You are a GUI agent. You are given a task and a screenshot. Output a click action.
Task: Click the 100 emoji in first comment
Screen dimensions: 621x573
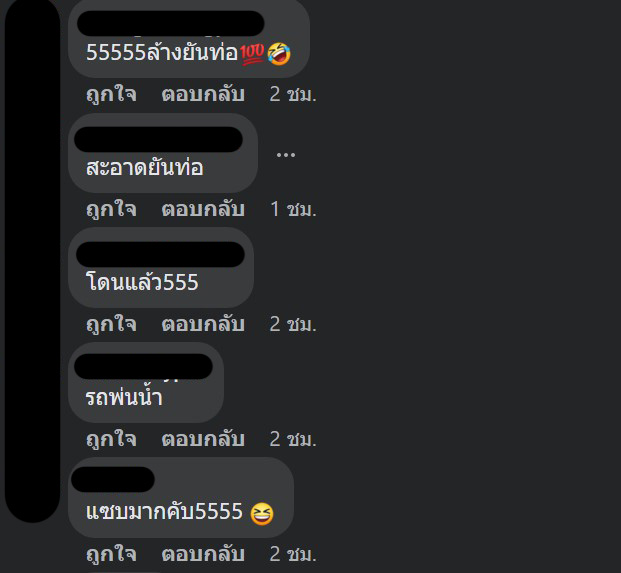click(252, 54)
